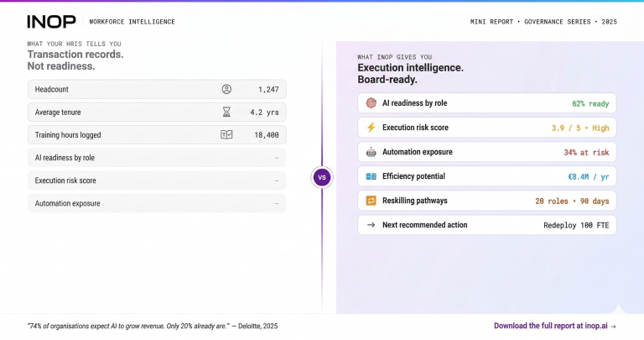Click the training hours logged book icon
The width and height of the screenshot is (644, 340).
point(226,134)
